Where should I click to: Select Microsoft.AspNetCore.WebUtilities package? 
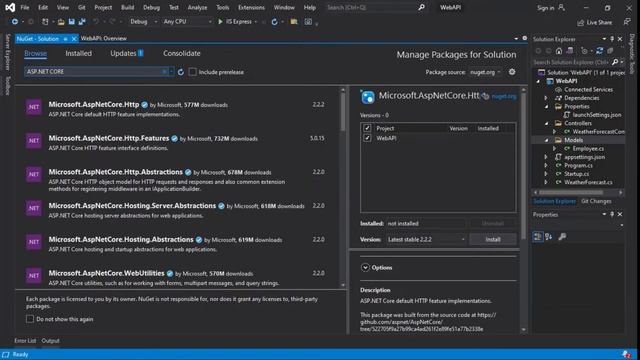pyautogui.click(x=179, y=277)
